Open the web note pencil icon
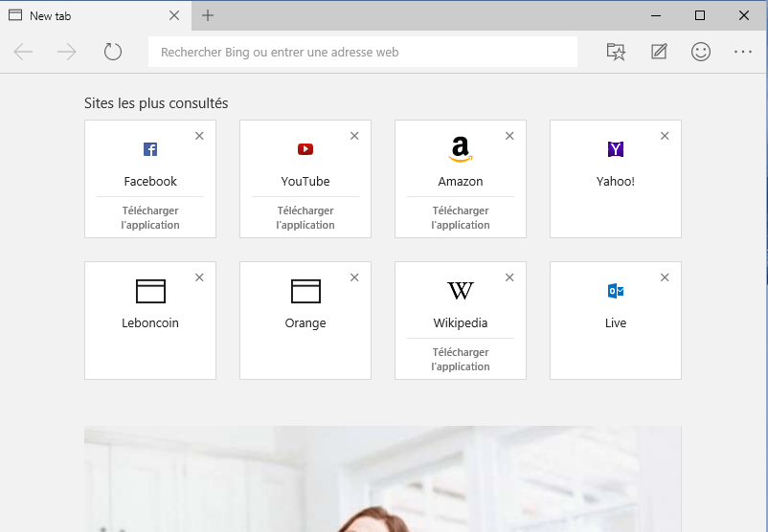This screenshot has width=768, height=532. tap(659, 52)
